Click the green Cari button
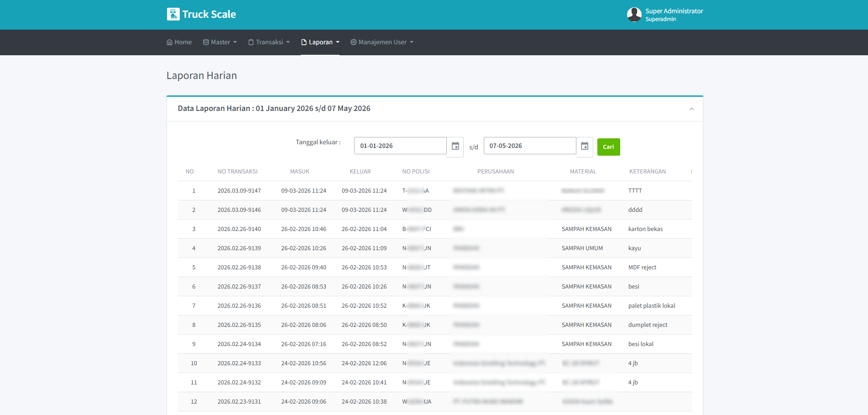 click(x=608, y=147)
